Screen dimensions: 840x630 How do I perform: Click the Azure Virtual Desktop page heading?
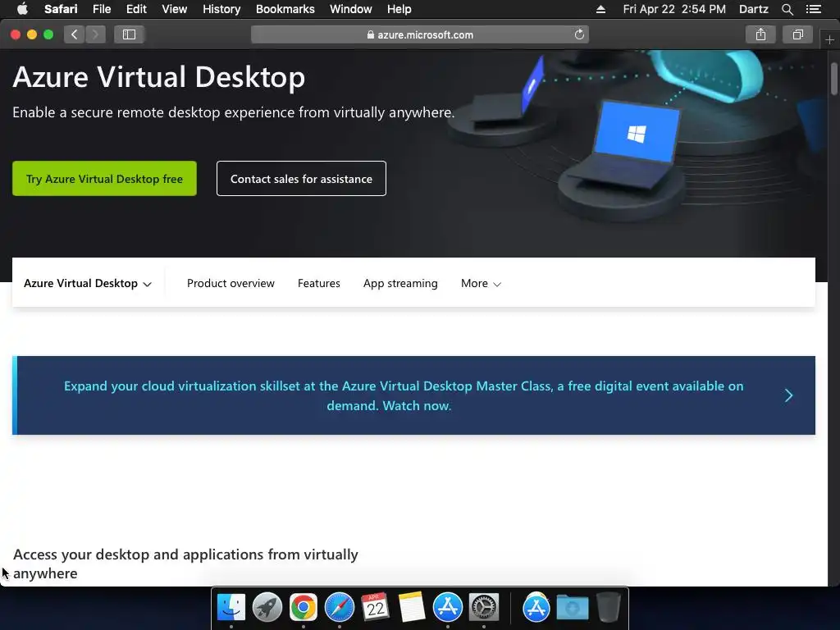(158, 76)
